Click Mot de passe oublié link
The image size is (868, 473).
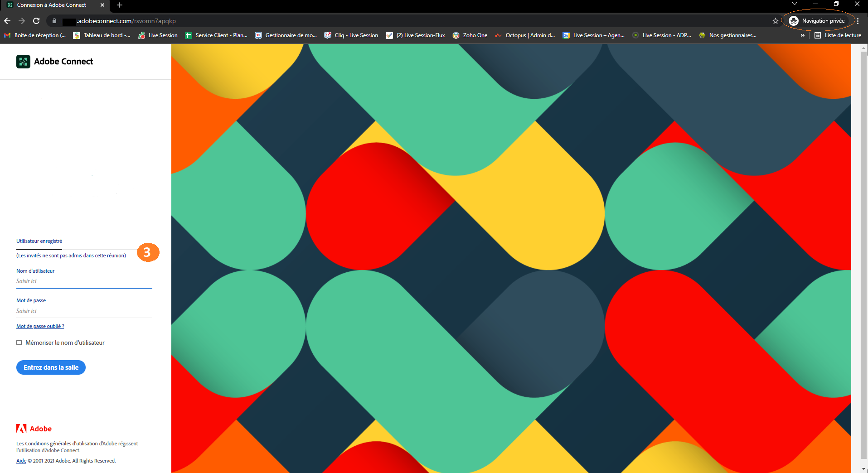(40, 326)
